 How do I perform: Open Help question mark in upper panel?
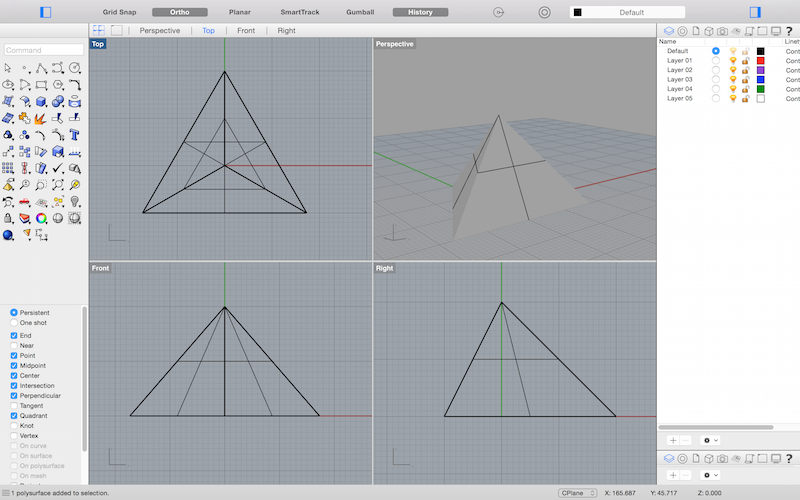tap(789, 31)
